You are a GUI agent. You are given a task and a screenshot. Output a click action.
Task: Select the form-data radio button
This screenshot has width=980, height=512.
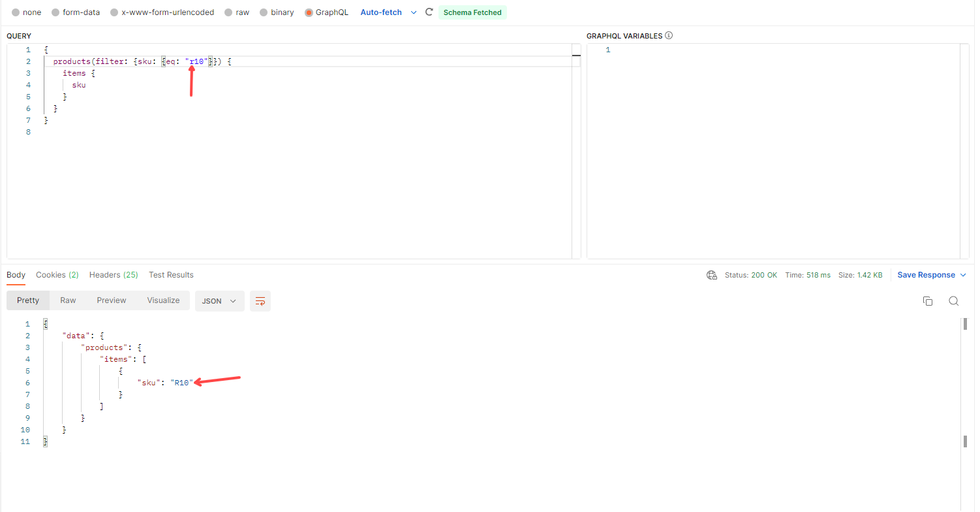[x=55, y=12]
